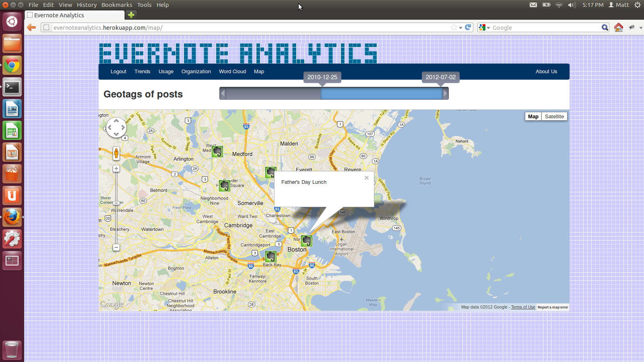Open the Terminal from the launcher
644x362 pixels.
pos(12,87)
